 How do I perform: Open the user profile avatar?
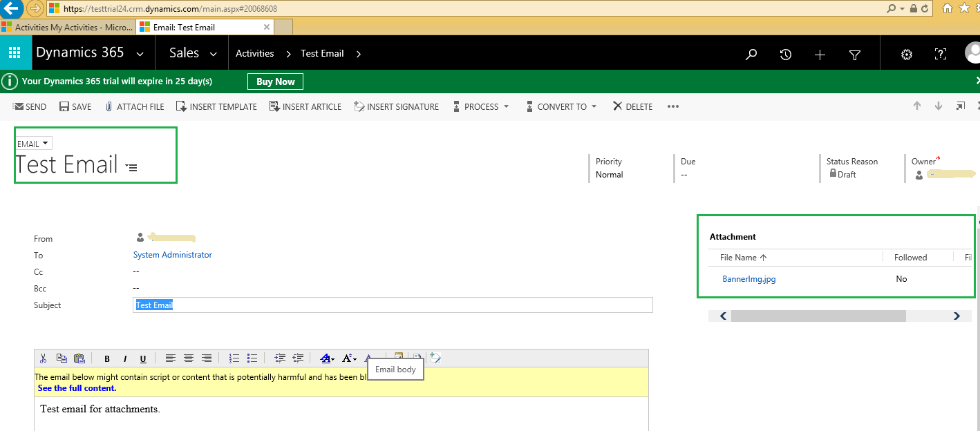(x=972, y=53)
